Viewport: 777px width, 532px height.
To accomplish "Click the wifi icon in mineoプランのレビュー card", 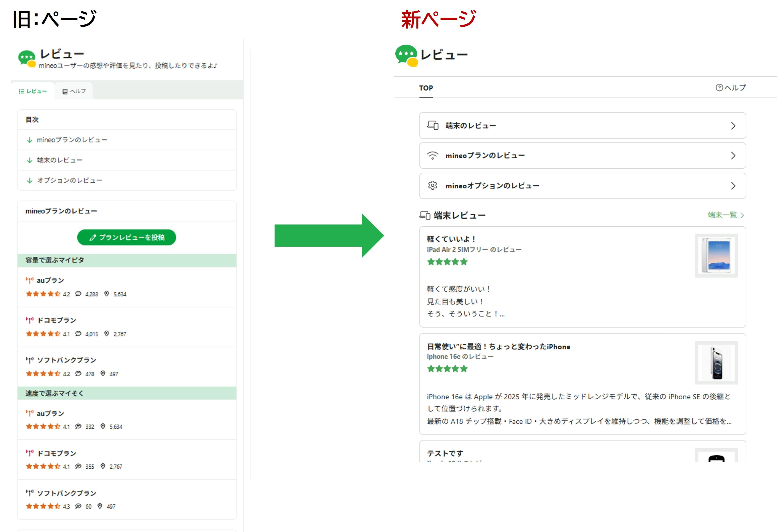I will 432,156.
